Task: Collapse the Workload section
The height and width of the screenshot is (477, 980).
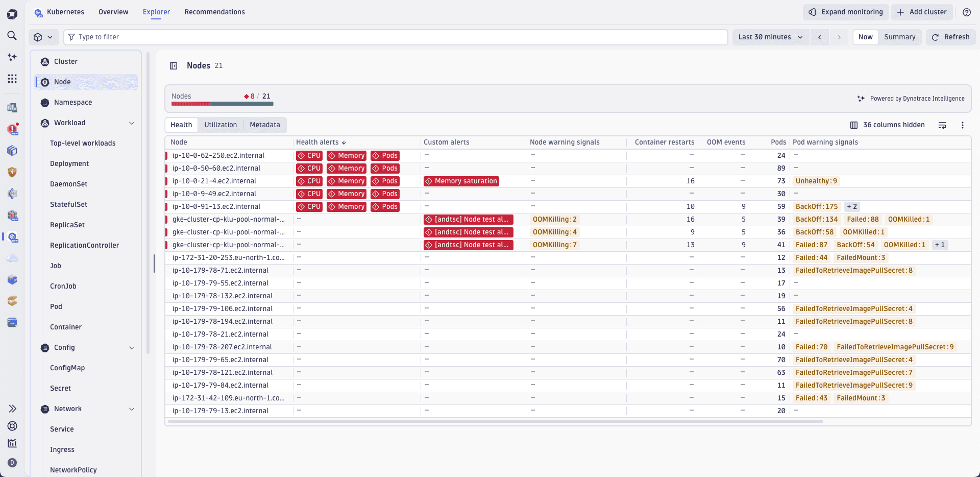Action: pos(132,123)
